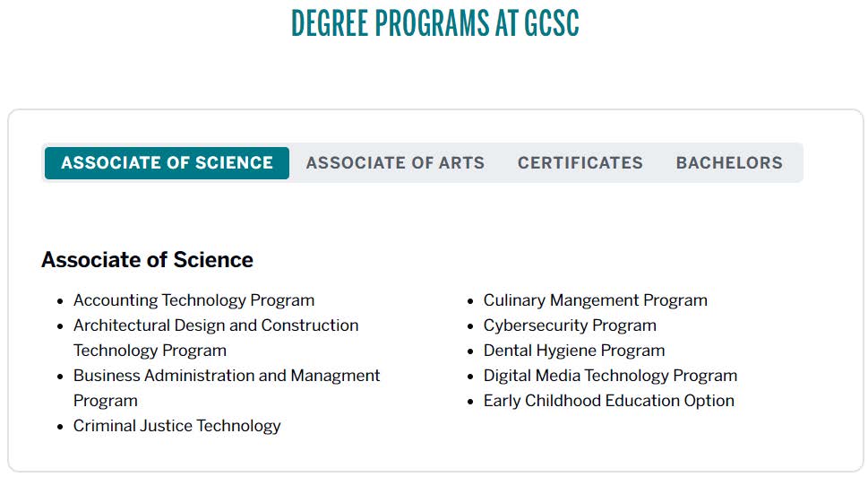Click the Degree Programs at GCSC title
The height and width of the screenshot is (477, 868).
click(x=434, y=23)
